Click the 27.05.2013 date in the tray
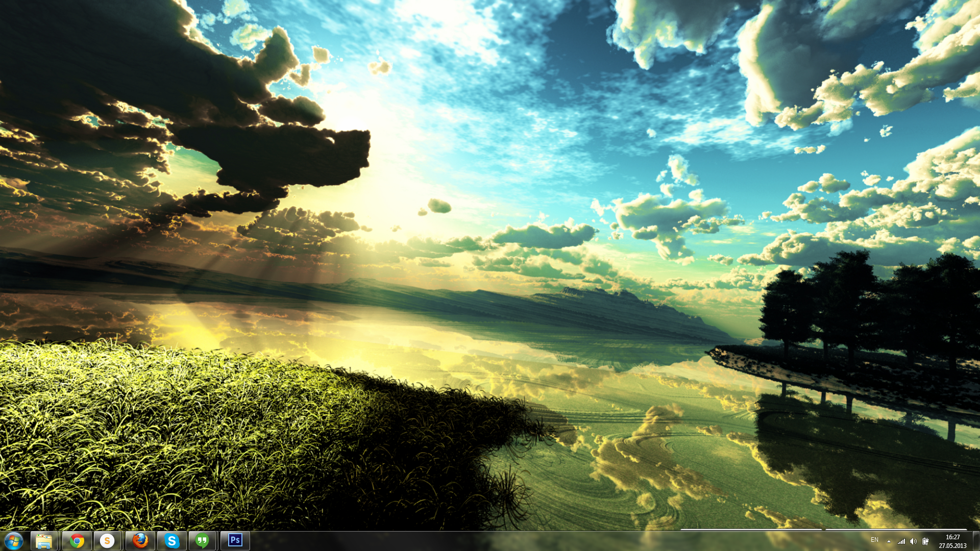The width and height of the screenshot is (980, 551). [952, 546]
